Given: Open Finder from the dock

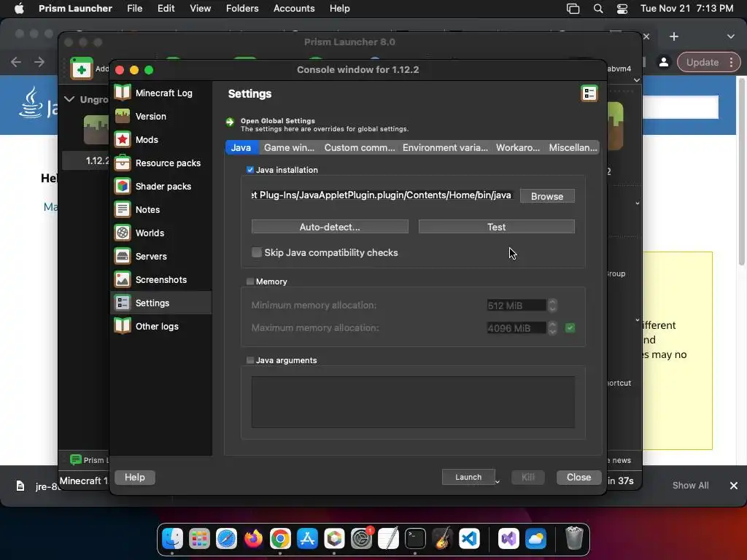Looking at the screenshot, I should 172,539.
